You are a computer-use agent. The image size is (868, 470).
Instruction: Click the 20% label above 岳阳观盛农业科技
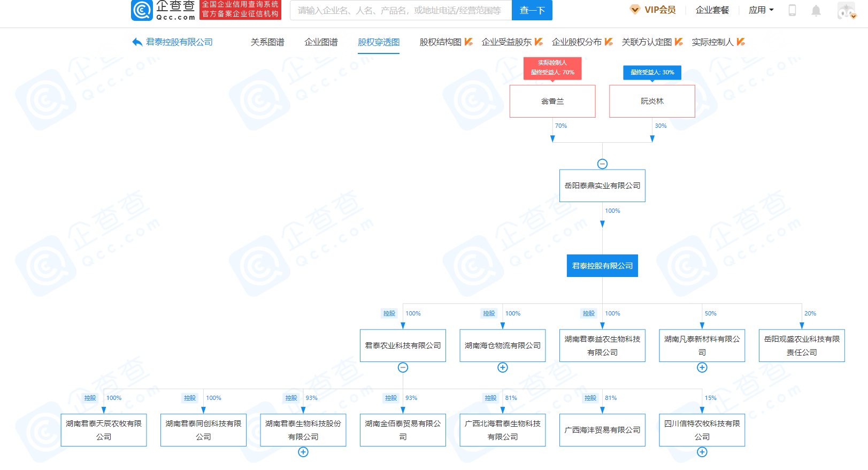coord(810,313)
